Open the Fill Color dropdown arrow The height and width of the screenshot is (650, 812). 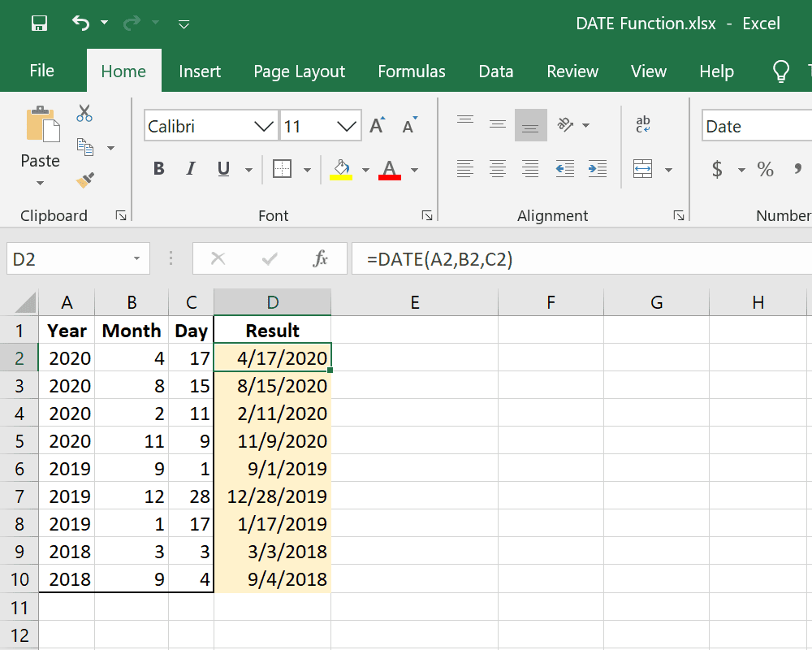click(x=365, y=170)
